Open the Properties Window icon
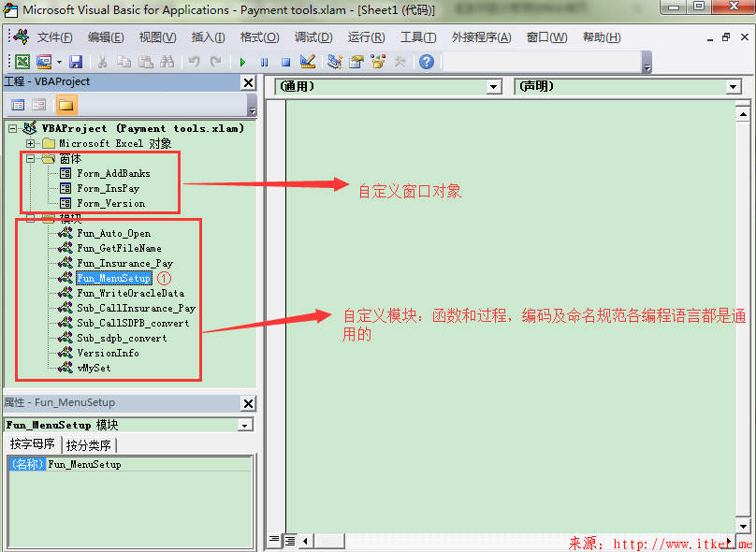The image size is (756, 552). [x=356, y=62]
